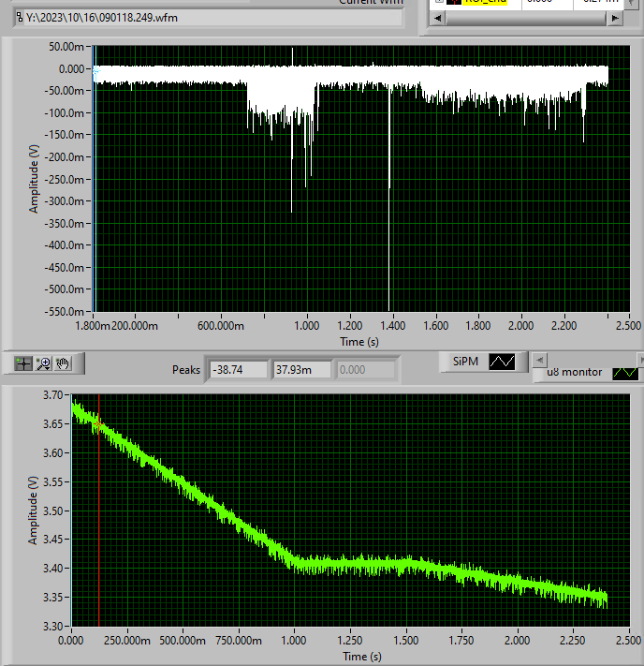The image size is (644, 666).
Task: Click the blue cursor marker on SiPM graph
Action: [x=95, y=70]
